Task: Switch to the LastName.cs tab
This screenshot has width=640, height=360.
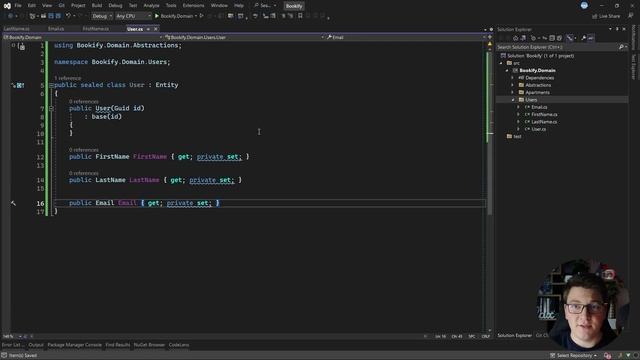Action: point(16,29)
